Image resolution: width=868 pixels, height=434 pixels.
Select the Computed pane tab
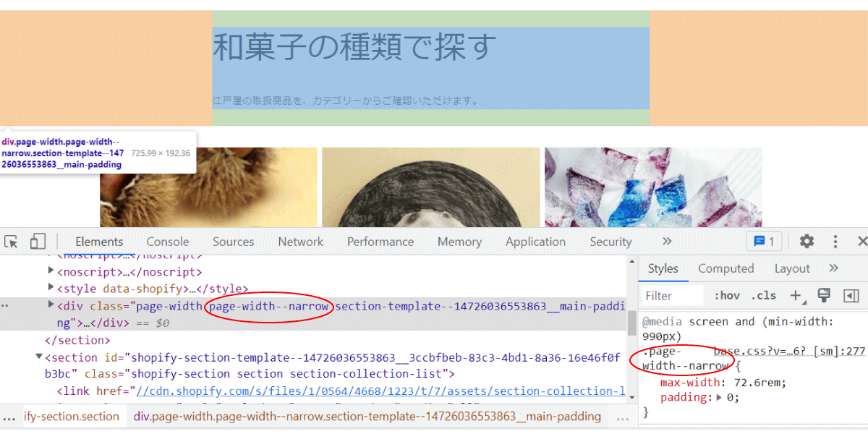[726, 268]
